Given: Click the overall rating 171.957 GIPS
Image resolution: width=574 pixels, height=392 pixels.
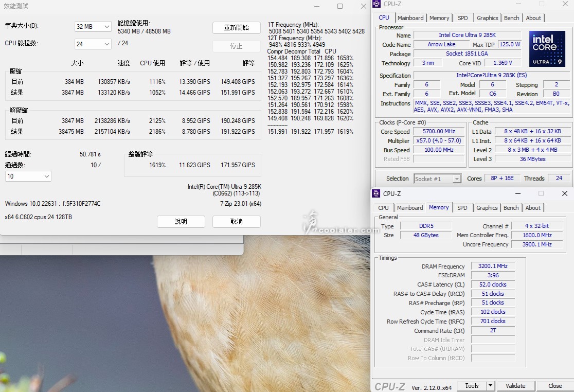Looking at the screenshot, I should tap(238, 165).
